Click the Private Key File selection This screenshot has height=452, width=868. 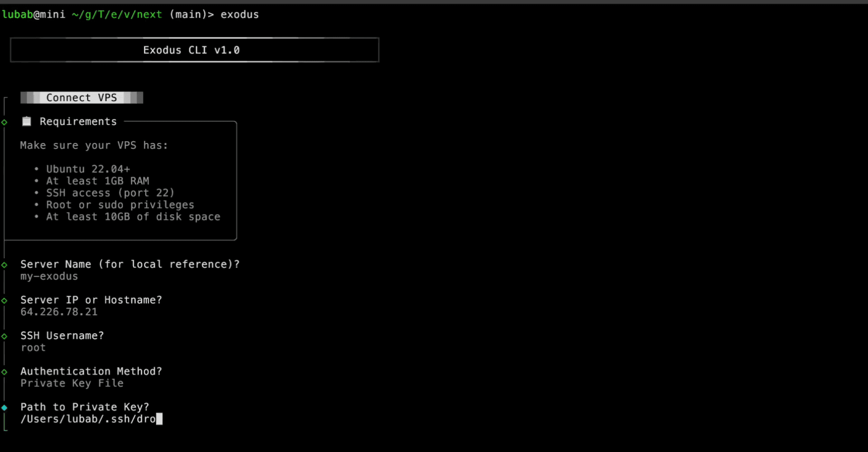click(72, 383)
